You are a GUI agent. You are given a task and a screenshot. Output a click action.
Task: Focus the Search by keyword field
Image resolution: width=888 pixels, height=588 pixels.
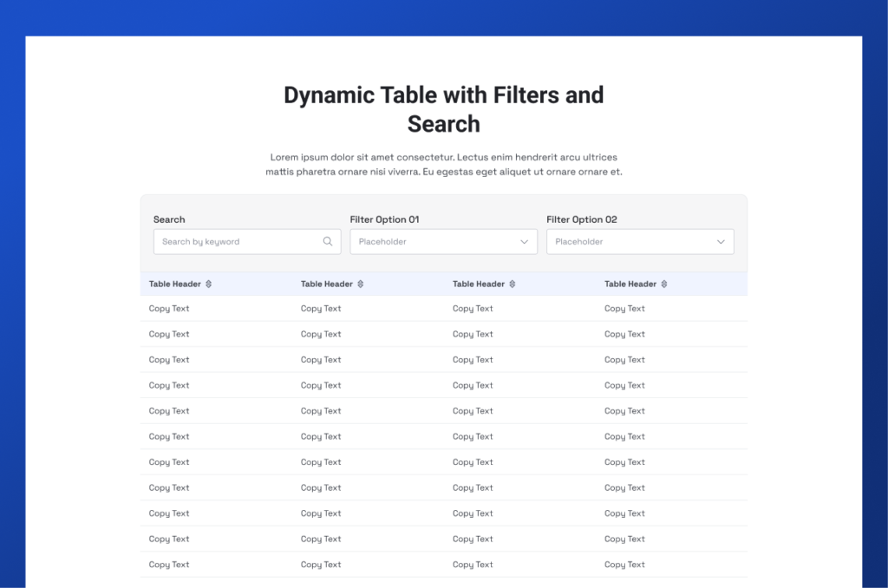point(236,242)
